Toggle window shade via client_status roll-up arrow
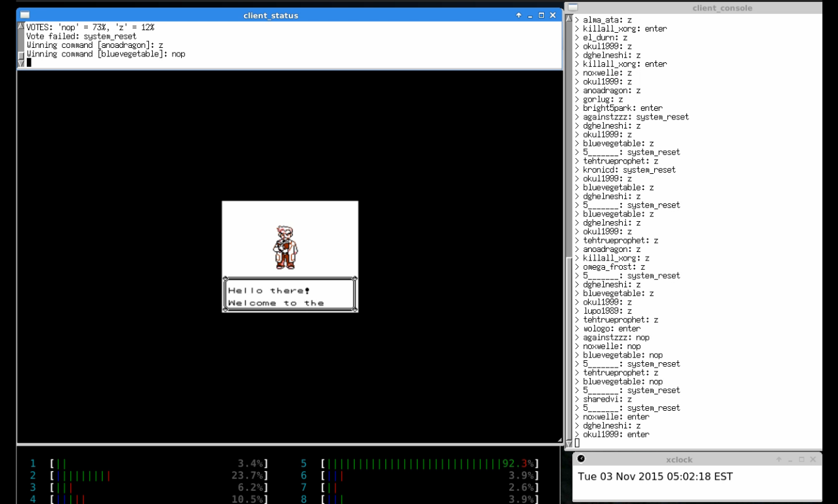This screenshot has height=504, width=838. click(518, 14)
